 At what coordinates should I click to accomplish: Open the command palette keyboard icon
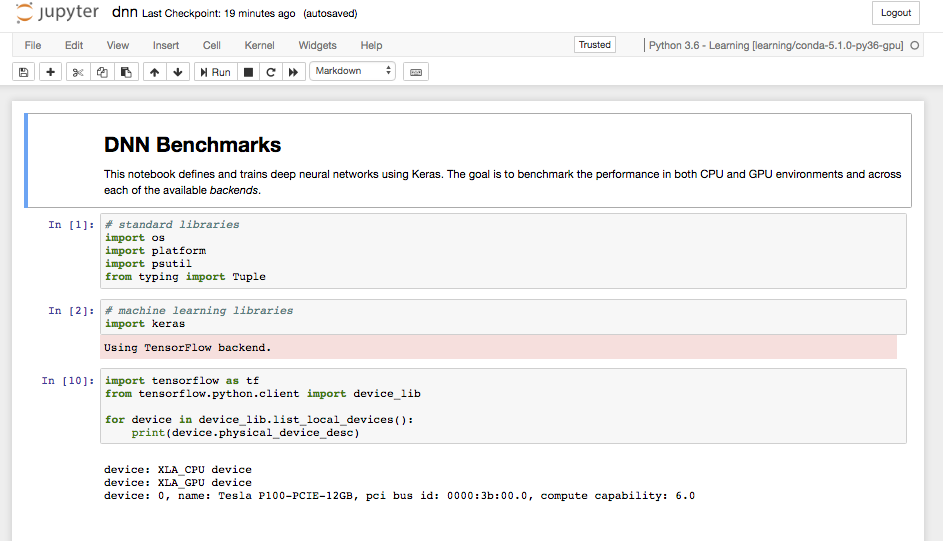click(416, 72)
